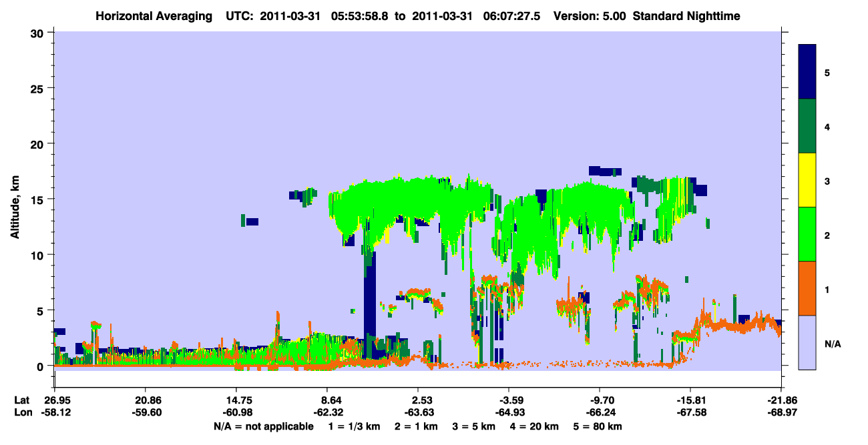Click the 30 km altitude tick label

point(39,32)
